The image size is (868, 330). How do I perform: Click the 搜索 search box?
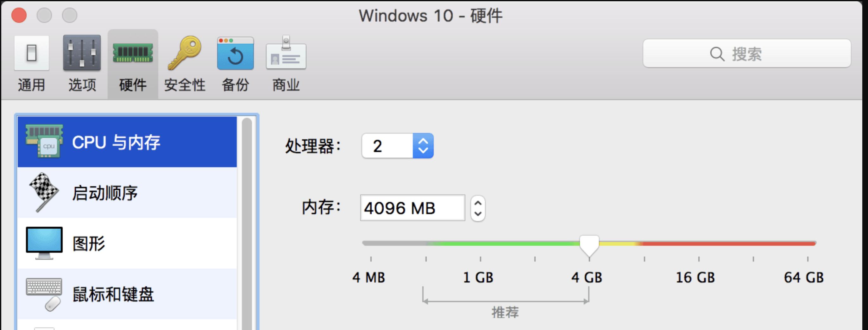pos(746,54)
